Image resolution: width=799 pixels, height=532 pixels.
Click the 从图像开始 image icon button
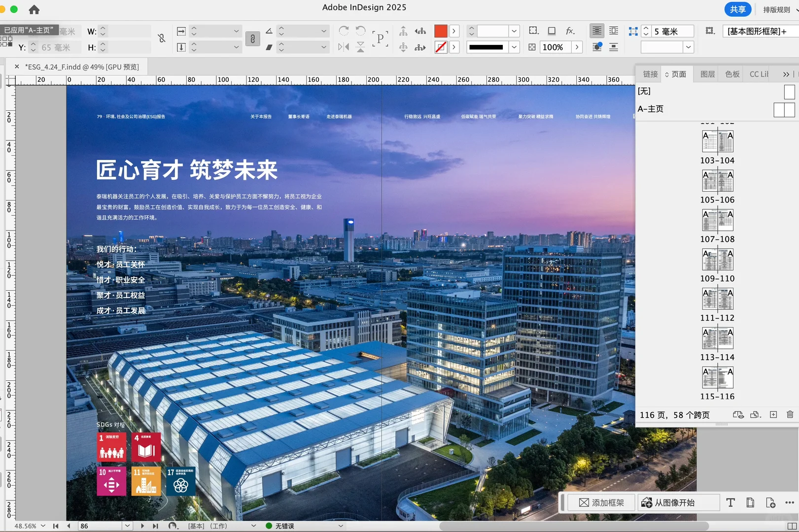[x=679, y=502]
